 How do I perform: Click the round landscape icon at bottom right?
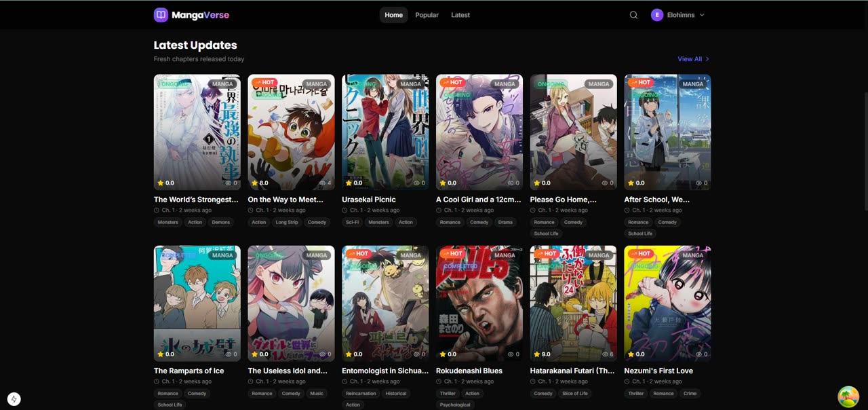point(848,396)
